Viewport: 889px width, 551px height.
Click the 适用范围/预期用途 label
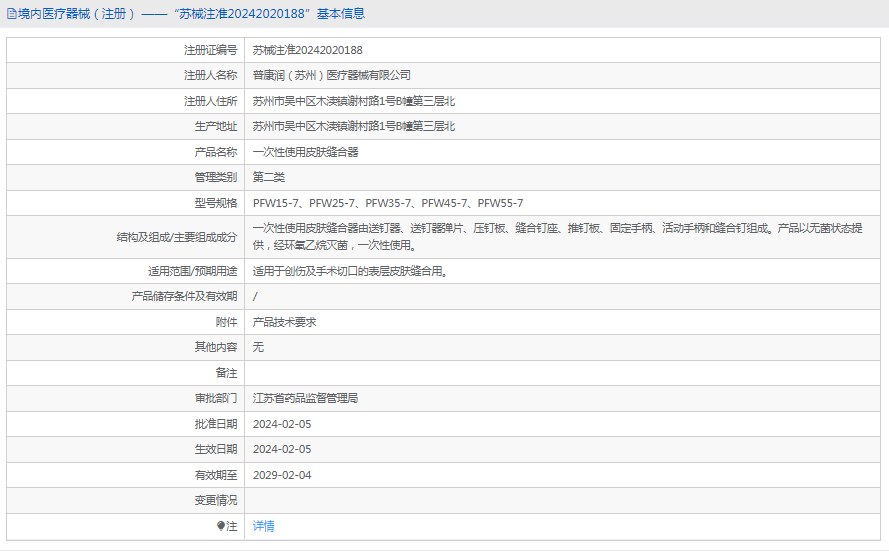pos(193,271)
